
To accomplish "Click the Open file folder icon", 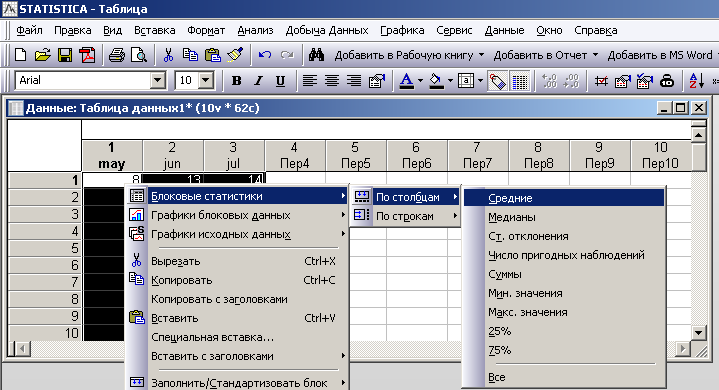I will [x=42, y=55].
